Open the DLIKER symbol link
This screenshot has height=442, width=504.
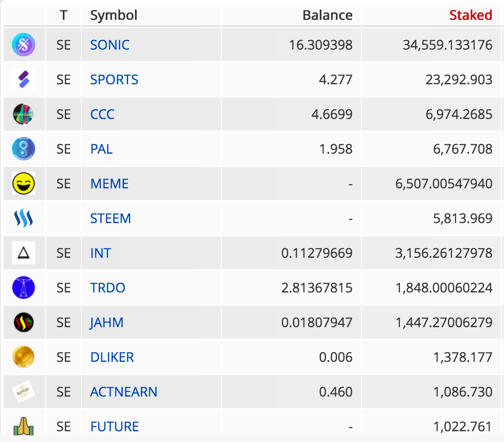tap(112, 357)
